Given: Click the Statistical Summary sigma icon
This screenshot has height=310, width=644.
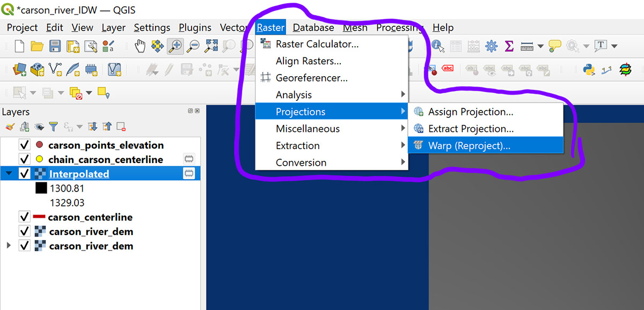Looking at the screenshot, I should [508, 47].
